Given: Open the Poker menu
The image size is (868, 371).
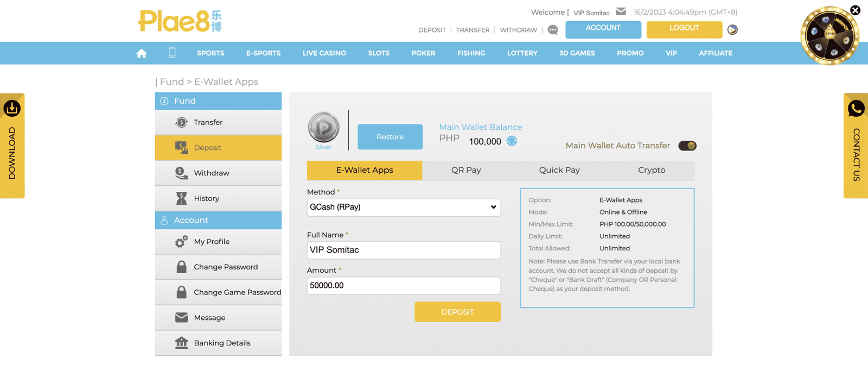Looking at the screenshot, I should (x=423, y=53).
